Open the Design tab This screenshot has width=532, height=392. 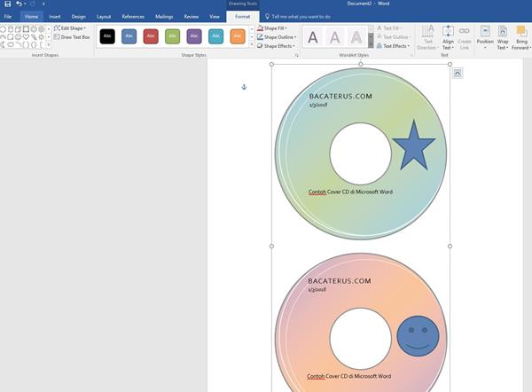pos(78,17)
